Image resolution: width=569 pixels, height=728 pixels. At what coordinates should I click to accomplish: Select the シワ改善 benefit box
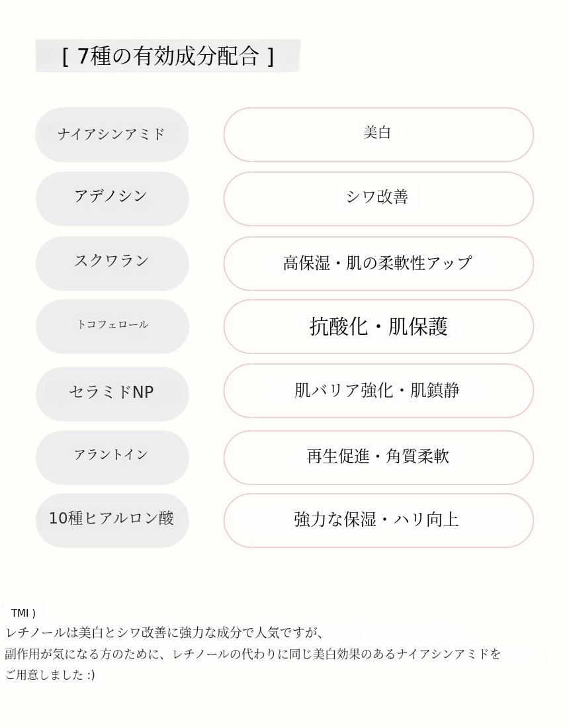[x=378, y=198]
